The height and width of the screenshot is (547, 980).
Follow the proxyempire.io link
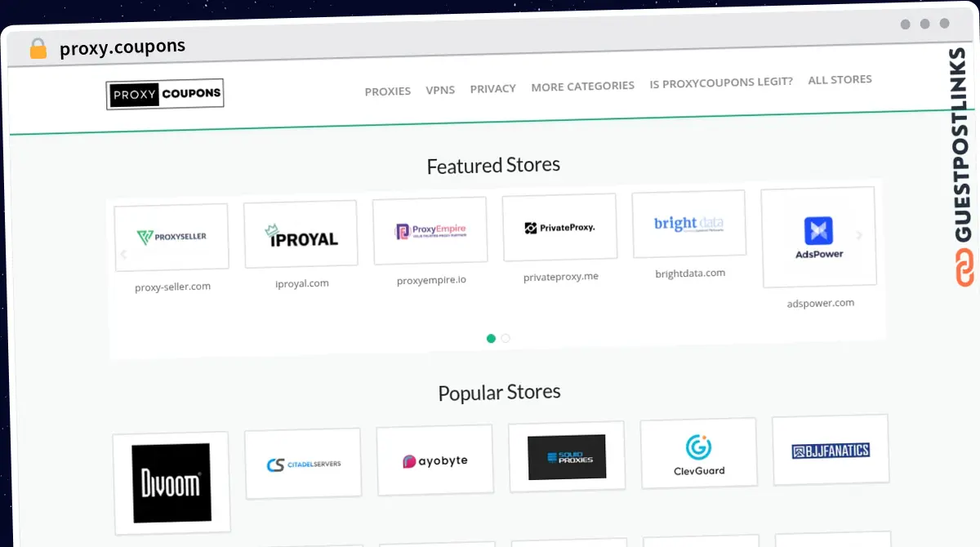[x=431, y=280]
